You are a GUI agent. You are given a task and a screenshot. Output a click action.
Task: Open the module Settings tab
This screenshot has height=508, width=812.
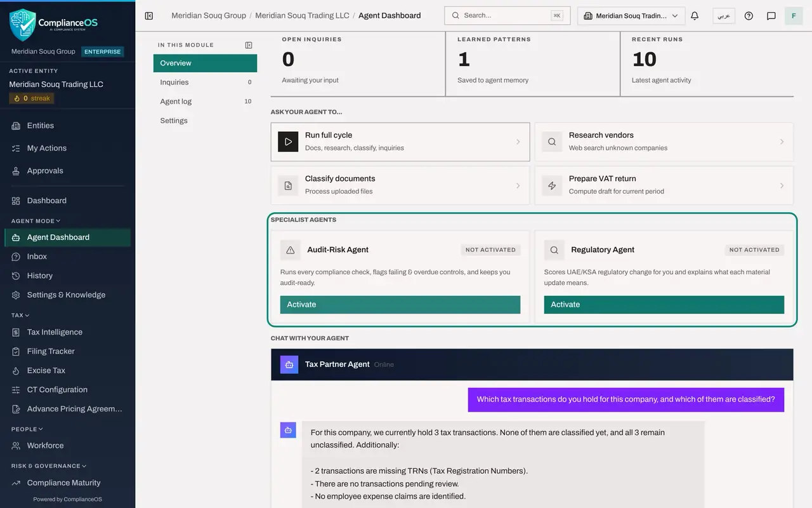[205, 121]
